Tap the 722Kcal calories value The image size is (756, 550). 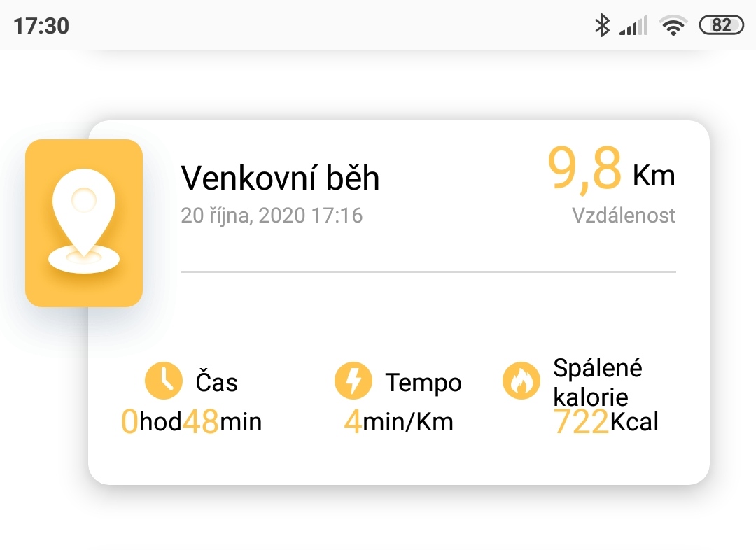pyautogui.click(x=605, y=422)
